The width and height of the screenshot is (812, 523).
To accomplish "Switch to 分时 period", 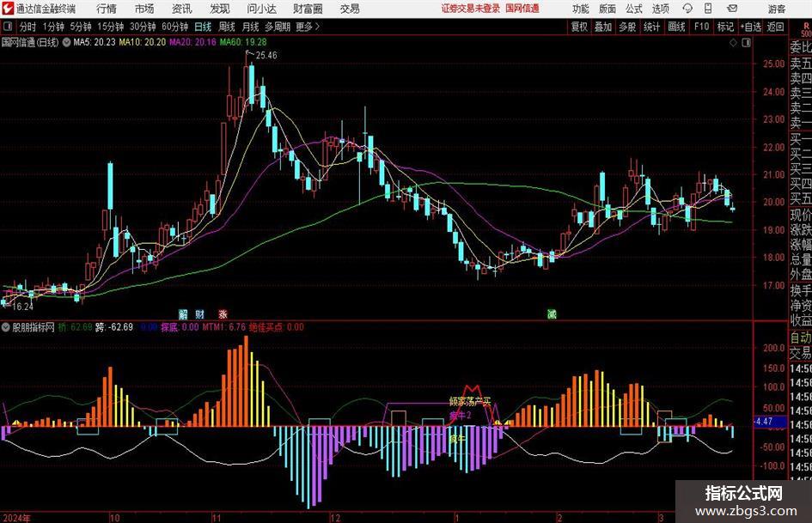I will coord(28,27).
